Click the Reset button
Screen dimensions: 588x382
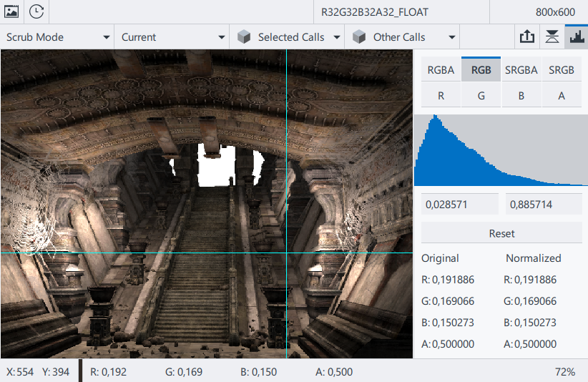(501, 233)
